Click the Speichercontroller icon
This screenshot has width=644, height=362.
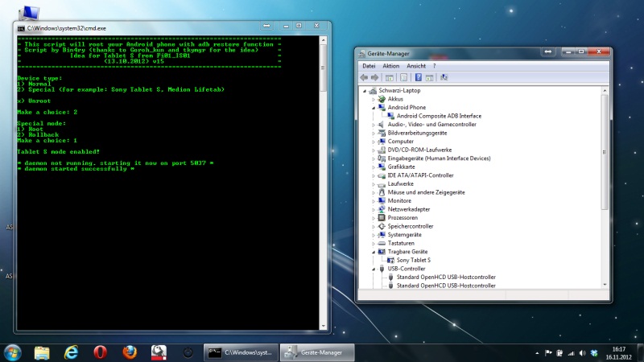pos(382,227)
